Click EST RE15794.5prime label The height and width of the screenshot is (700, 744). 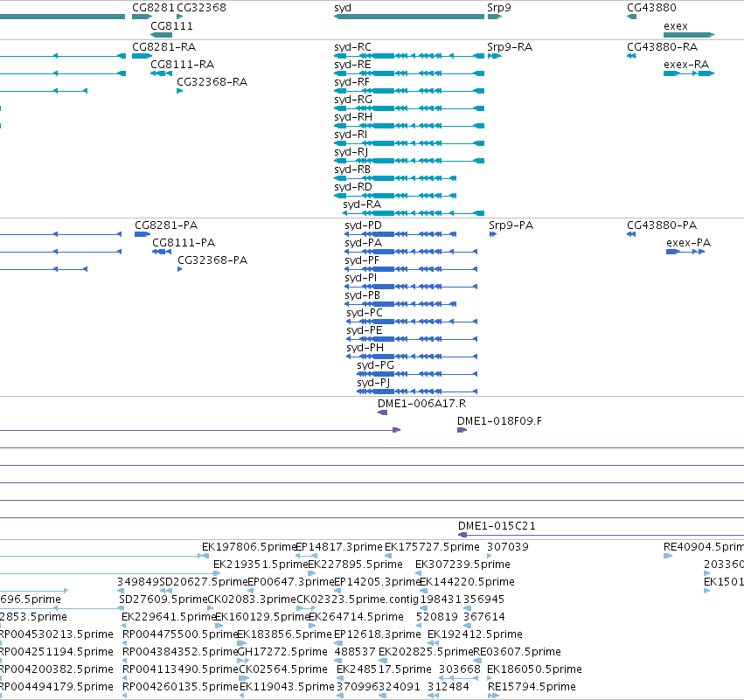click(x=532, y=687)
